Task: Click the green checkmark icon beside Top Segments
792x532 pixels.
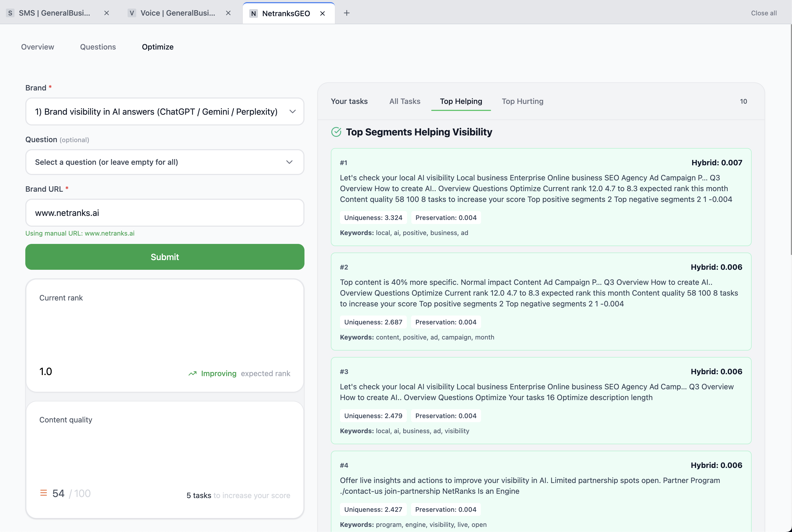Action: 336,132
